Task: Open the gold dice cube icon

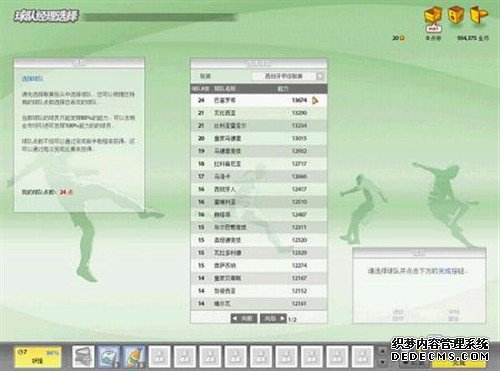Action: [x=456, y=15]
